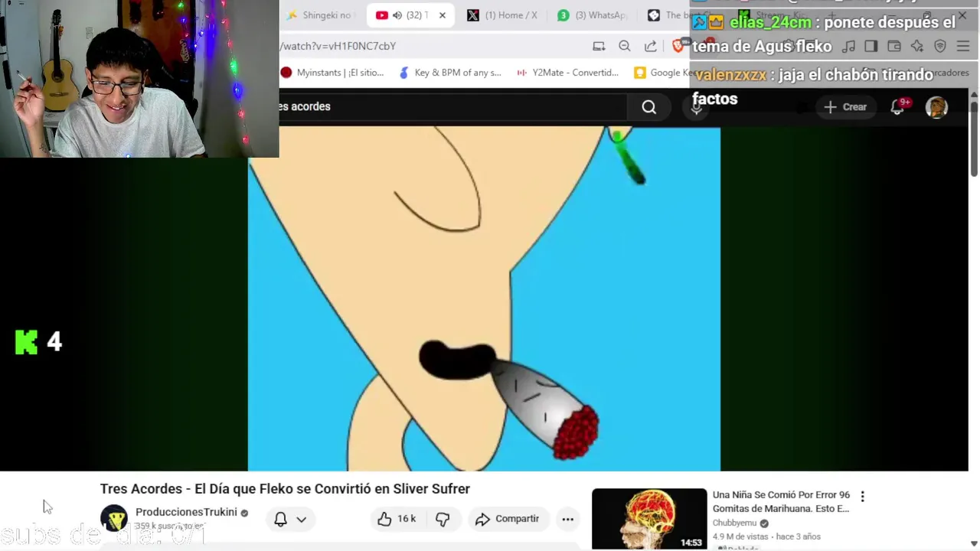Click the Crear button
The height and width of the screenshot is (551, 980).
[845, 107]
